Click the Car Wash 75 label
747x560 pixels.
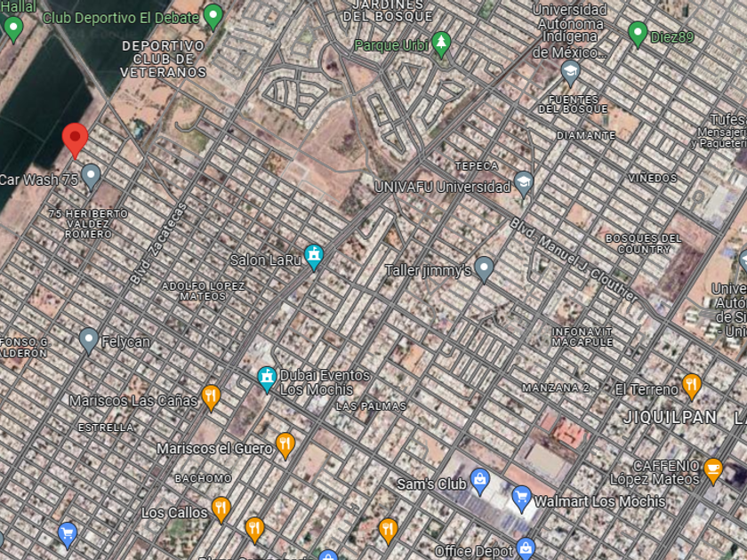tap(39, 180)
